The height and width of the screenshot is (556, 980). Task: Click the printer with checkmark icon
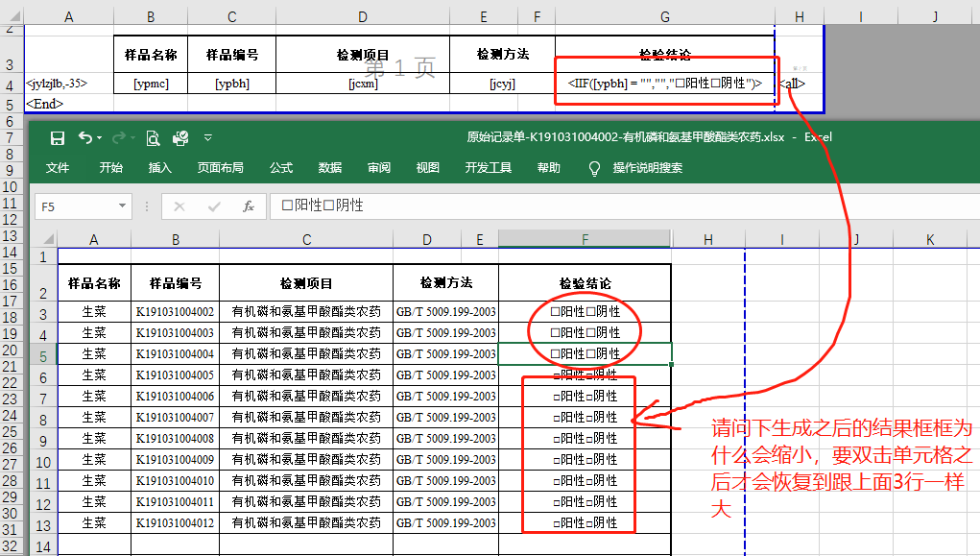click(180, 137)
